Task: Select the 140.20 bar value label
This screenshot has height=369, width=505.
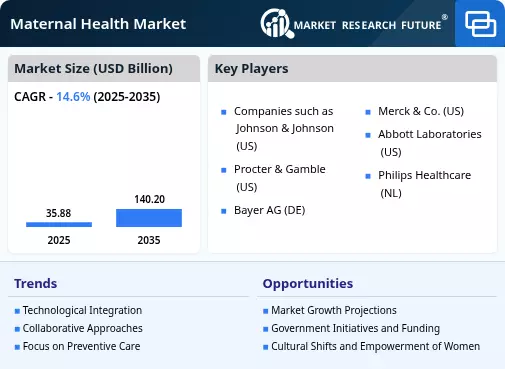Action: coord(149,199)
